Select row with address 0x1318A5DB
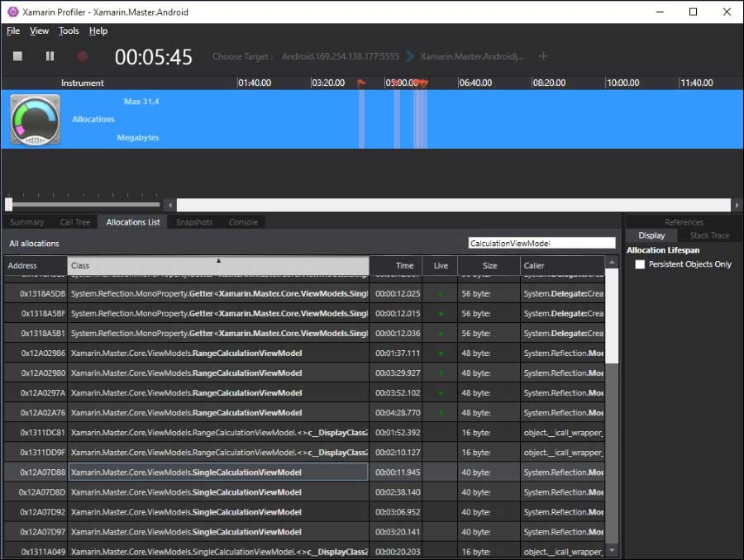Viewport: 744px width, 560px height. click(304, 293)
